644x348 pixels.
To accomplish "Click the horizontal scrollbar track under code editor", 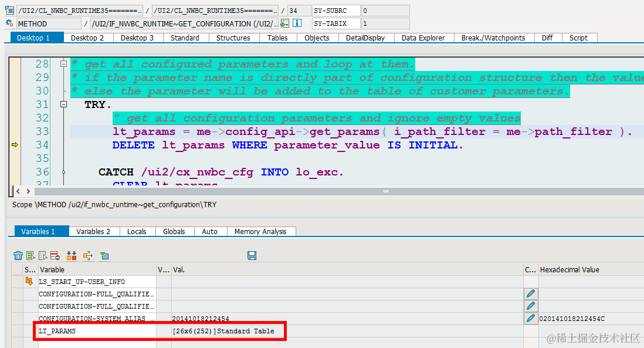I will tap(339, 191).
